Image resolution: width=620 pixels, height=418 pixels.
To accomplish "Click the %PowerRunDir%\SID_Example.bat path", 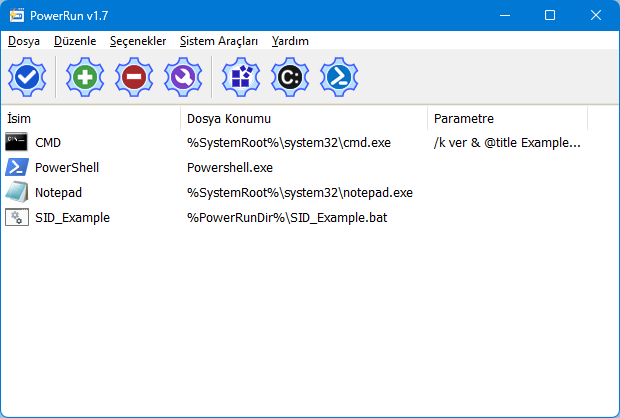I will (287, 218).
